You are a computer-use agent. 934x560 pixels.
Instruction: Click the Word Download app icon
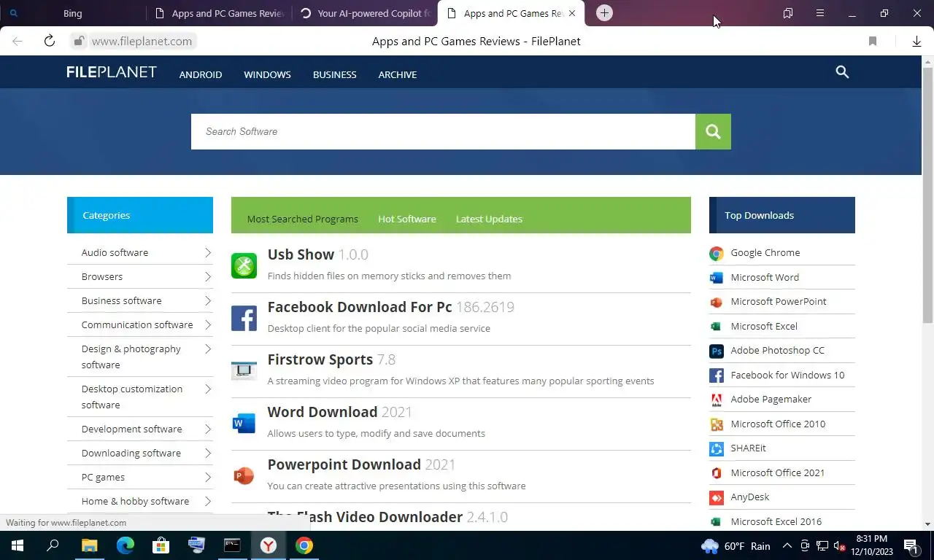tap(244, 423)
